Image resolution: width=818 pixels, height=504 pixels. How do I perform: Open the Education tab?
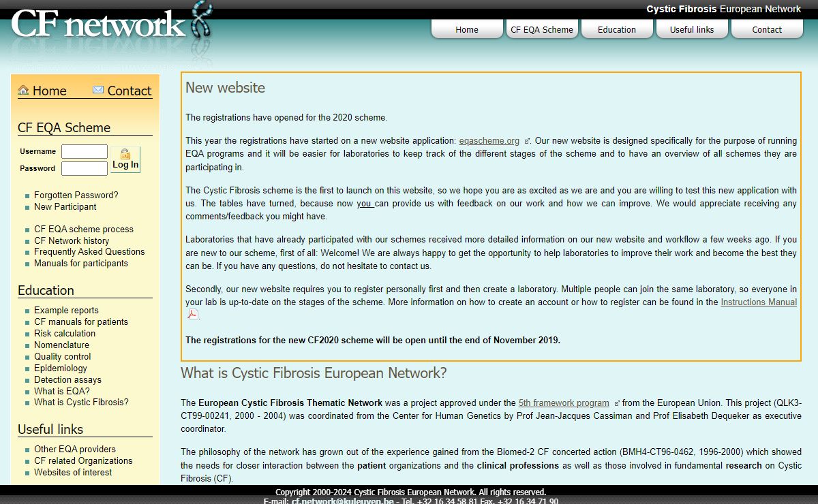pos(617,29)
